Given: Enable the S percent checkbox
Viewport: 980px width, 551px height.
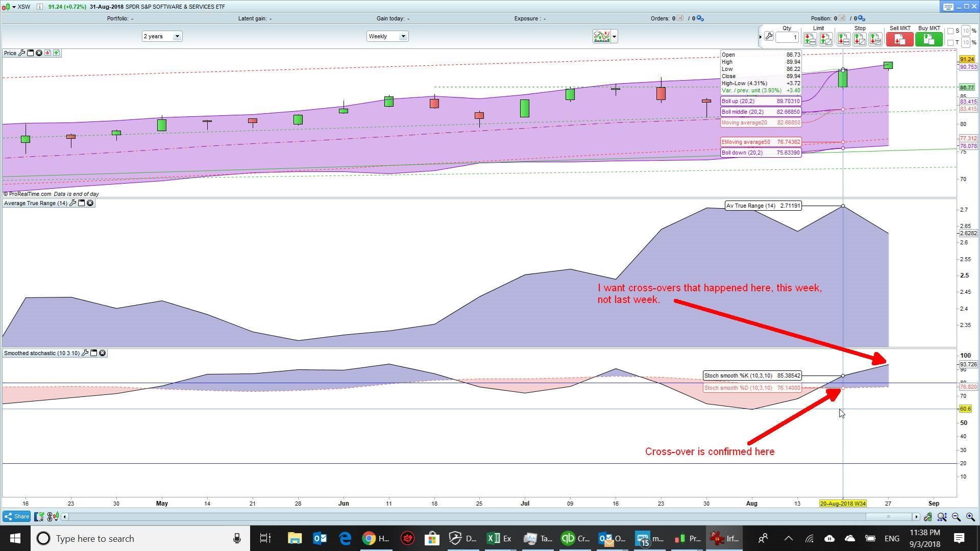Looking at the screenshot, I should point(950,31).
